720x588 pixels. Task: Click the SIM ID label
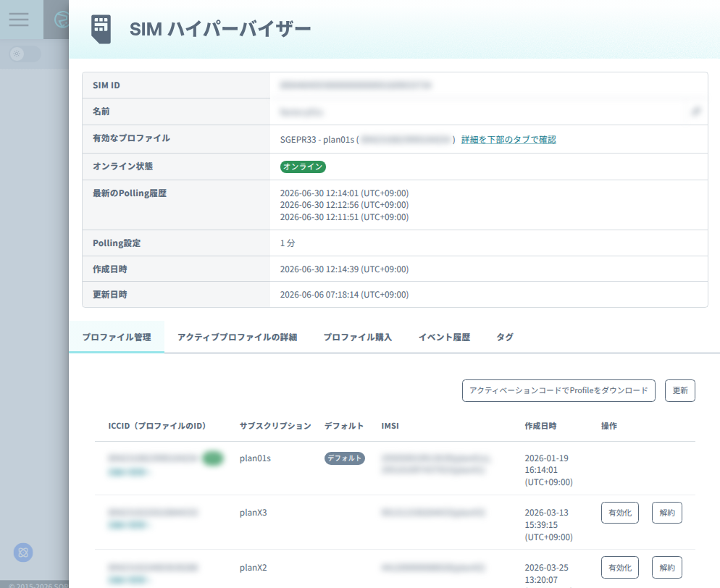click(106, 85)
